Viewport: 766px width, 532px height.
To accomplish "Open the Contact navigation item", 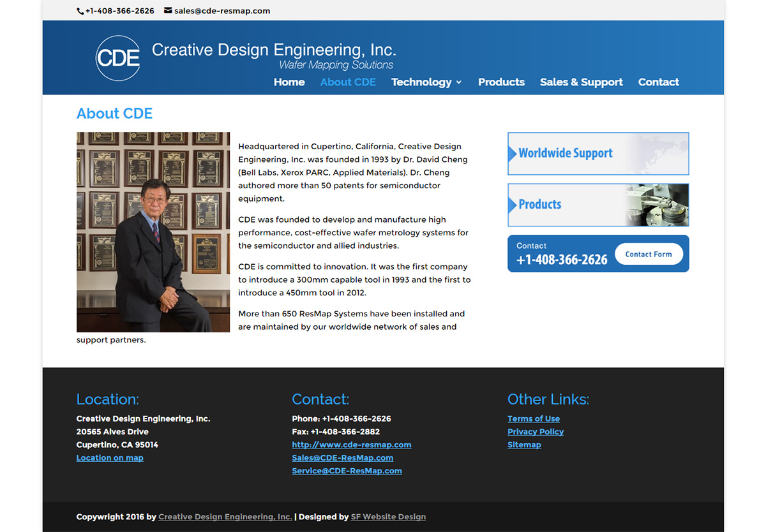I will coord(658,82).
